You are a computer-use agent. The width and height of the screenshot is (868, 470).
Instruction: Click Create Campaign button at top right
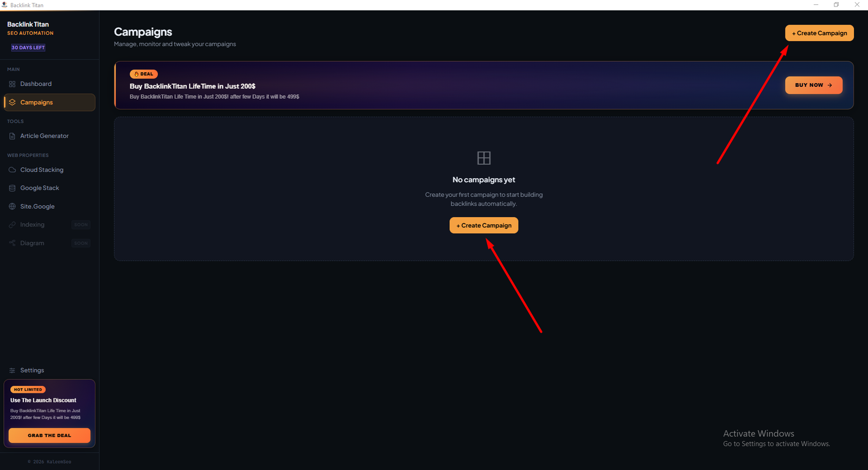819,33
